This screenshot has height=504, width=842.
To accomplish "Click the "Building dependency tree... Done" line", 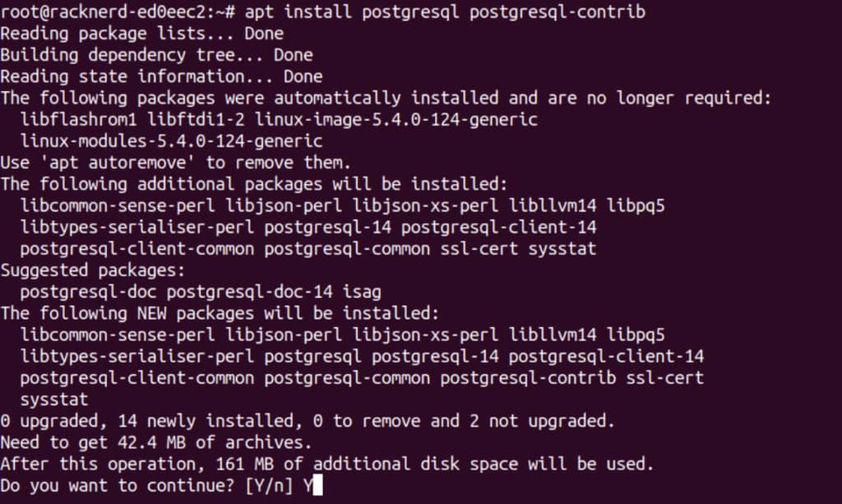I will pos(156,55).
